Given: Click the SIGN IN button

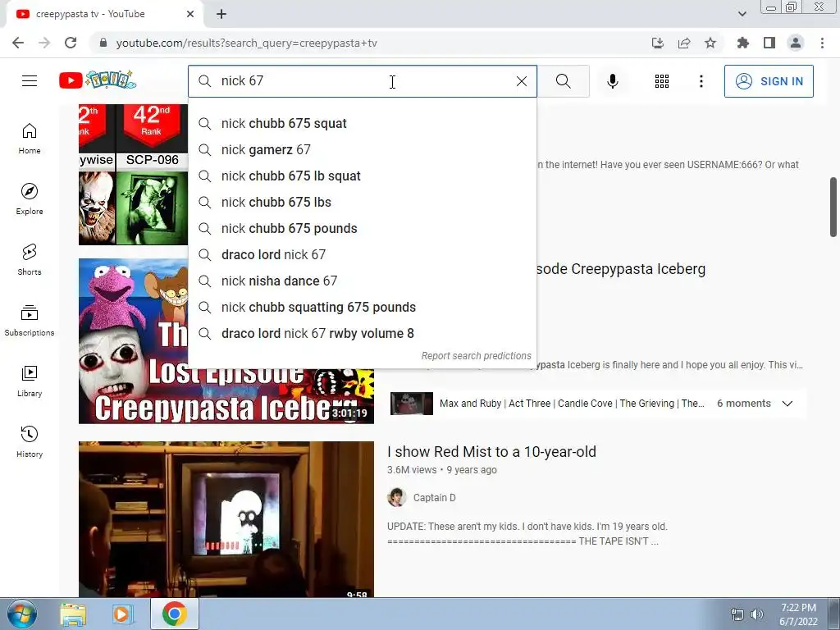Looking at the screenshot, I should point(769,81).
